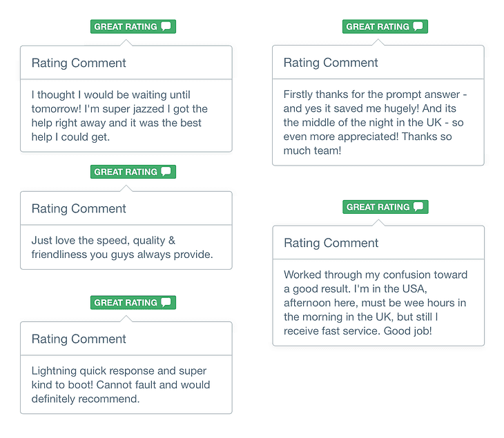Click Rating Comment header of 'Lightning quick' card
504x438 pixels.
[79, 339]
